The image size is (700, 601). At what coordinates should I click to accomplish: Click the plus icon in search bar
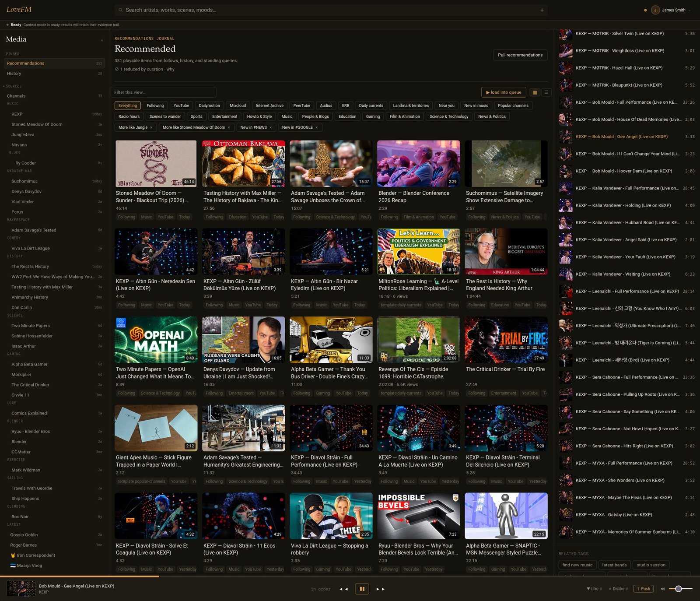[x=542, y=10]
